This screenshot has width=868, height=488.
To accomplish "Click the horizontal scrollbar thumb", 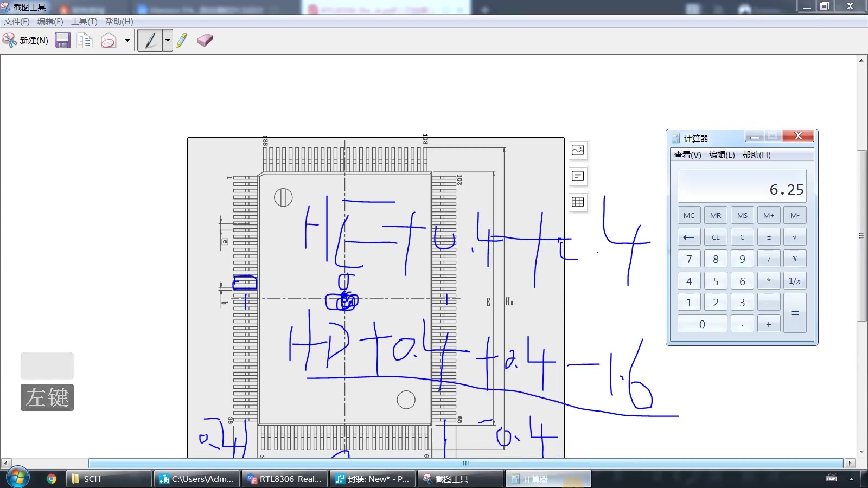I will [x=465, y=463].
